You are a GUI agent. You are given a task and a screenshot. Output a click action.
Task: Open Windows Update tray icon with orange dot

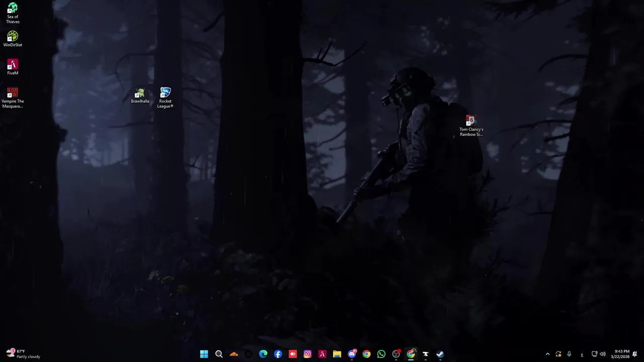click(558, 354)
